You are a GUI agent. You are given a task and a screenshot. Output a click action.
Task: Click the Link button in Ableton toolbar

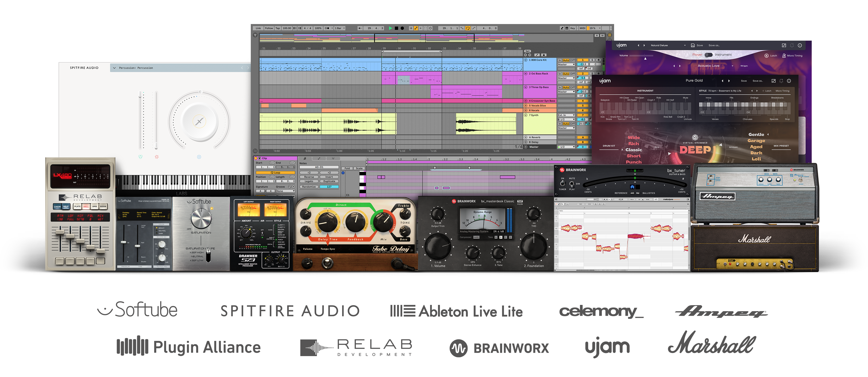coord(258,28)
